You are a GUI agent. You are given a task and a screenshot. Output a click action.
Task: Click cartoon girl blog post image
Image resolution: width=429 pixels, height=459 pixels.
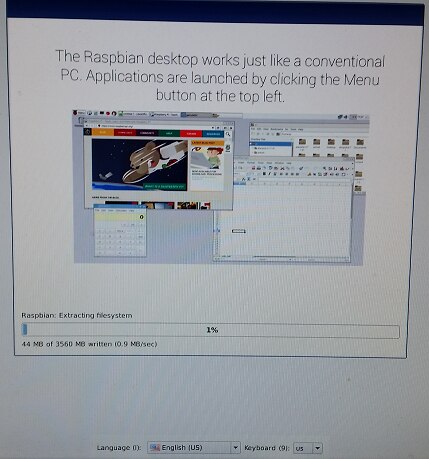click(x=207, y=157)
